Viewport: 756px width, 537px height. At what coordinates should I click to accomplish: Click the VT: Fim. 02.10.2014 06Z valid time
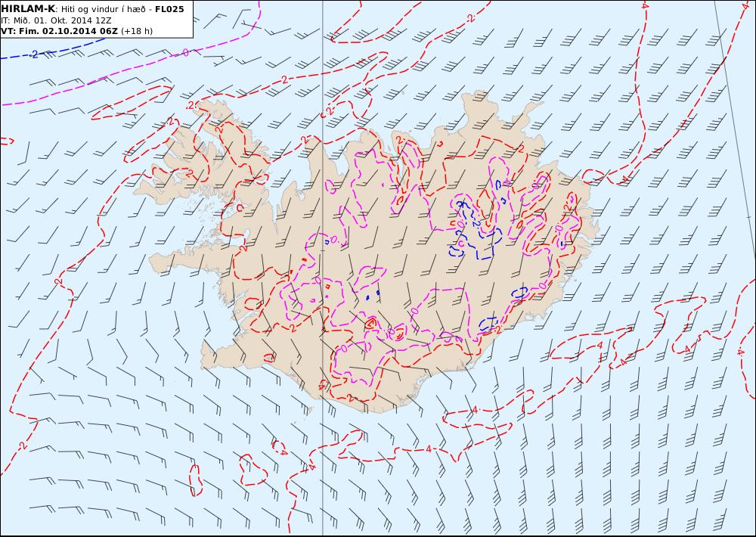click(x=59, y=31)
